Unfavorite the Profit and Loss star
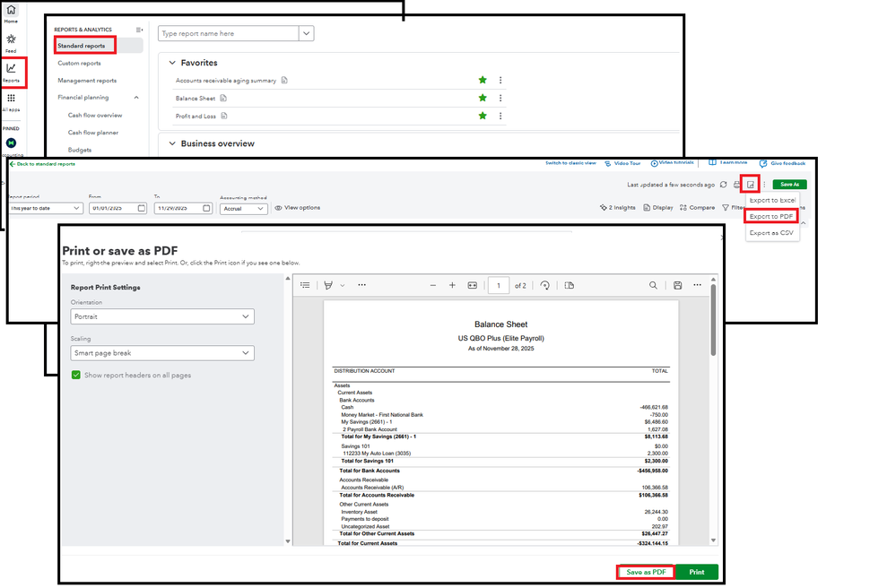The width and height of the screenshot is (896, 588). (483, 116)
